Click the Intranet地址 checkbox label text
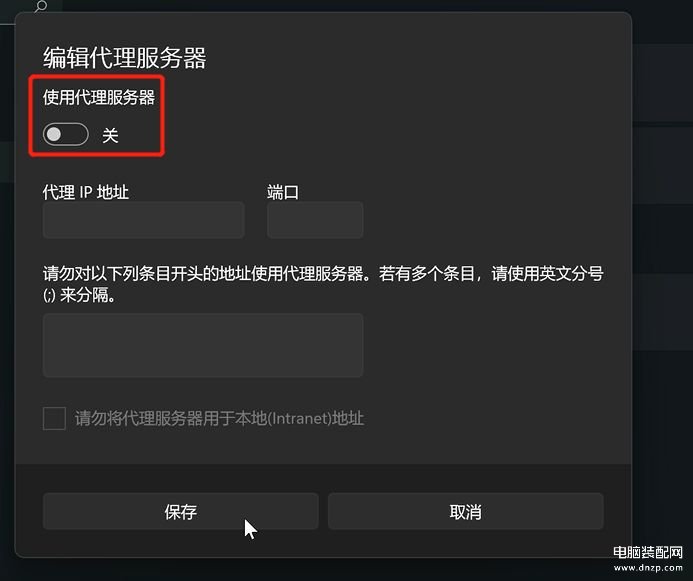The image size is (693, 581). click(219, 418)
